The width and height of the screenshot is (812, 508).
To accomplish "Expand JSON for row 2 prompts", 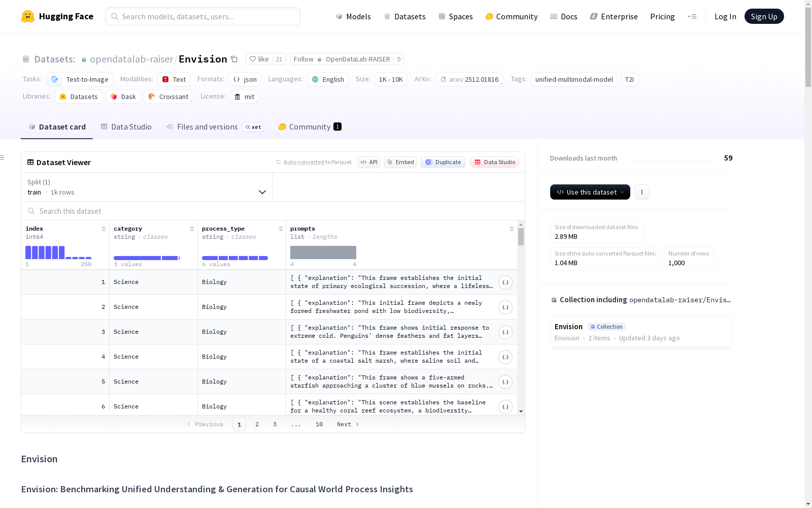I will [x=505, y=307].
